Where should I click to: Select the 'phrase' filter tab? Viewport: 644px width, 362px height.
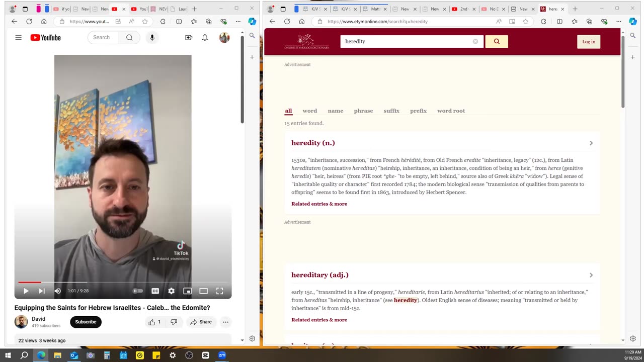point(363,111)
